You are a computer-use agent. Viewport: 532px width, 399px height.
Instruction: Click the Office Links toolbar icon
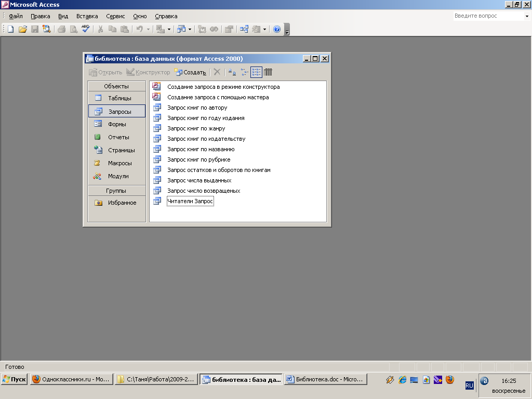click(x=160, y=29)
